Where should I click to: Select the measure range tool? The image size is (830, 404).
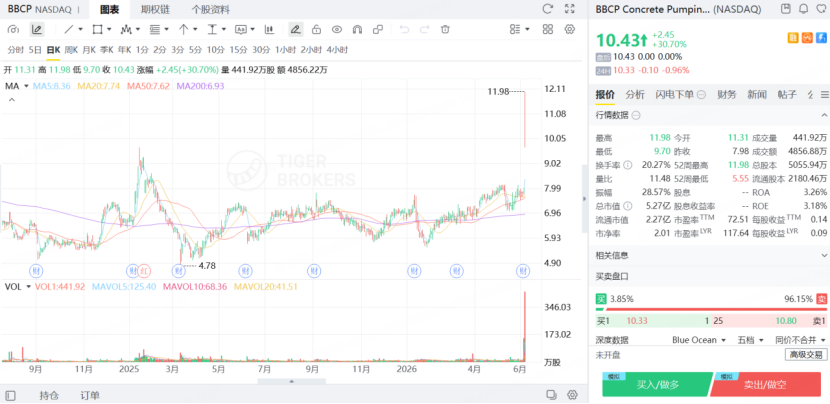point(212,29)
